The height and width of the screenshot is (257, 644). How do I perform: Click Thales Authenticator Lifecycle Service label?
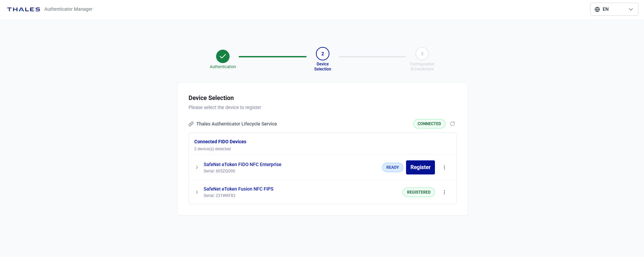click(x=237, y=124)
